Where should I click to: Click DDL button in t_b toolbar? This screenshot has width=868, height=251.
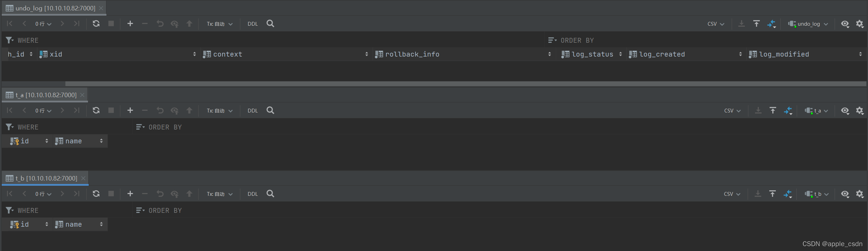coord(253,194)
